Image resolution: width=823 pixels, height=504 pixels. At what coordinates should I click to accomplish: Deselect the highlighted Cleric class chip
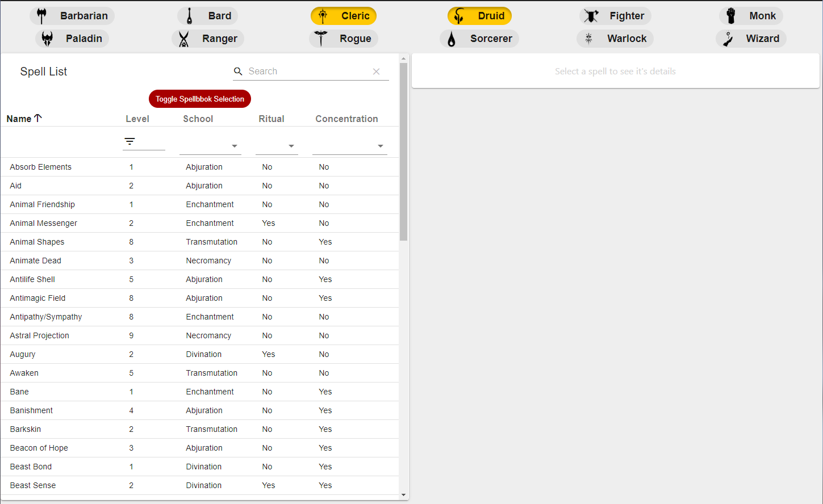tap(344, 16)
